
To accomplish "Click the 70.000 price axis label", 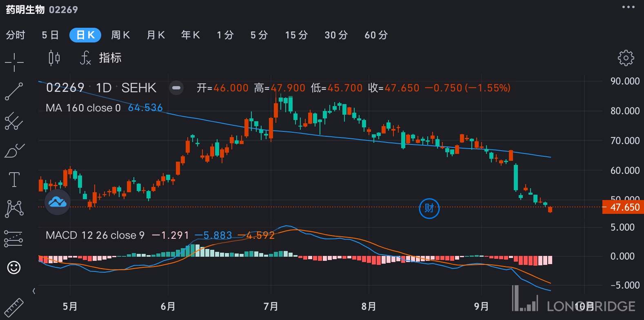I will [x=625, y=140].
